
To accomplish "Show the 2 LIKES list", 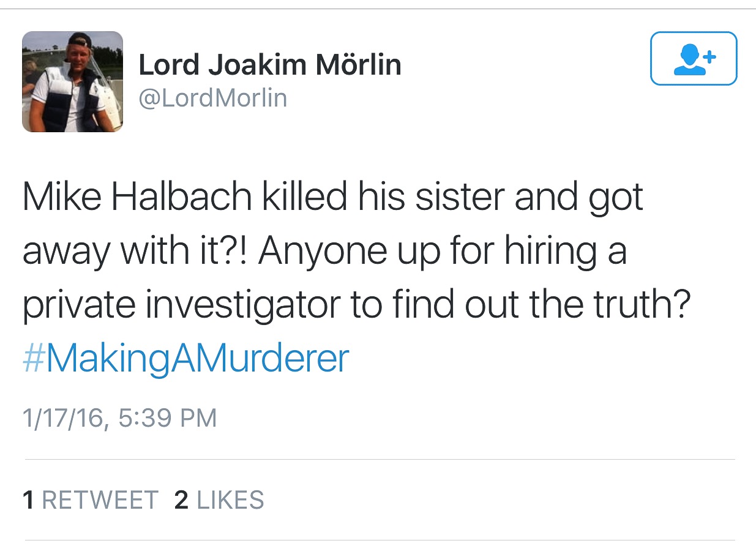I will tap(219, 500).
